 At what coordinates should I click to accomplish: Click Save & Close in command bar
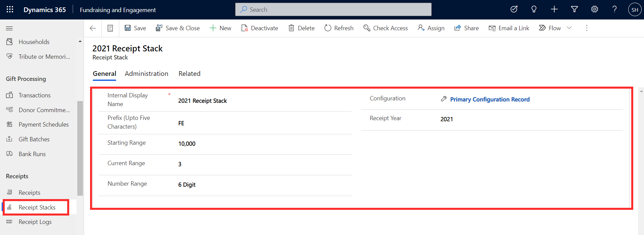pyautogui.click(x=178, y=28)
